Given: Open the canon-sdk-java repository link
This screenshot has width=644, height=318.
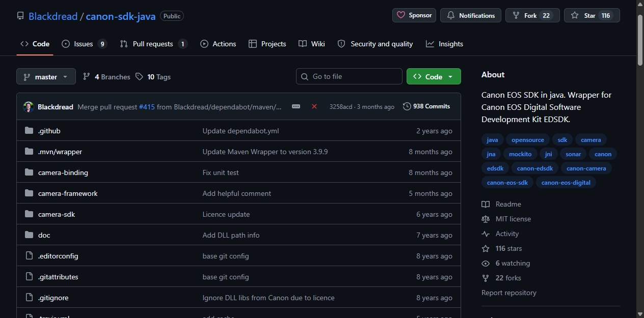Looking at the screenshot, I should [121, 16].
